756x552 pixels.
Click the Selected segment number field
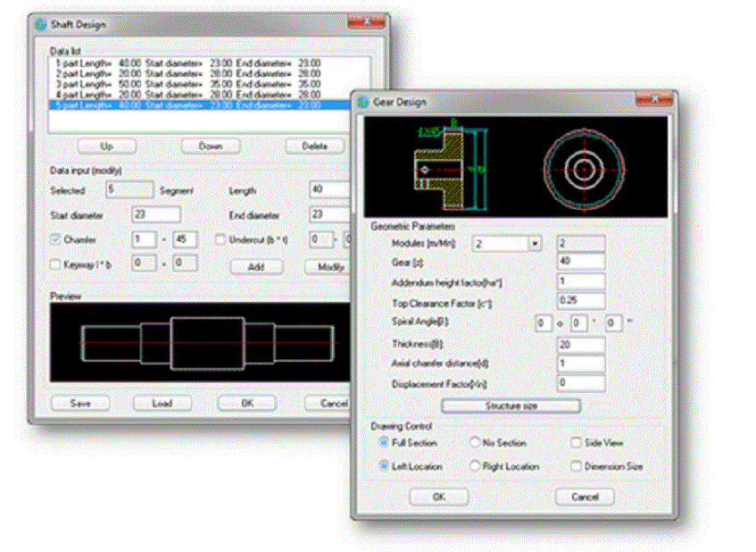click(x=129, y=189)
